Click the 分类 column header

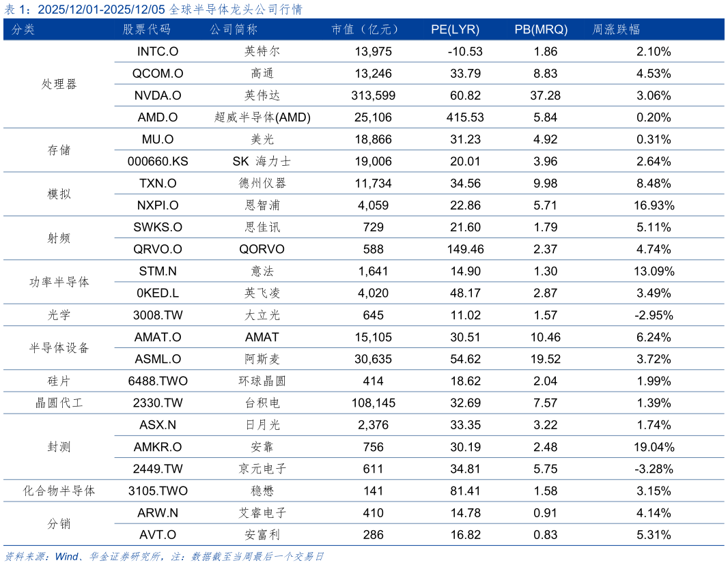23,30
